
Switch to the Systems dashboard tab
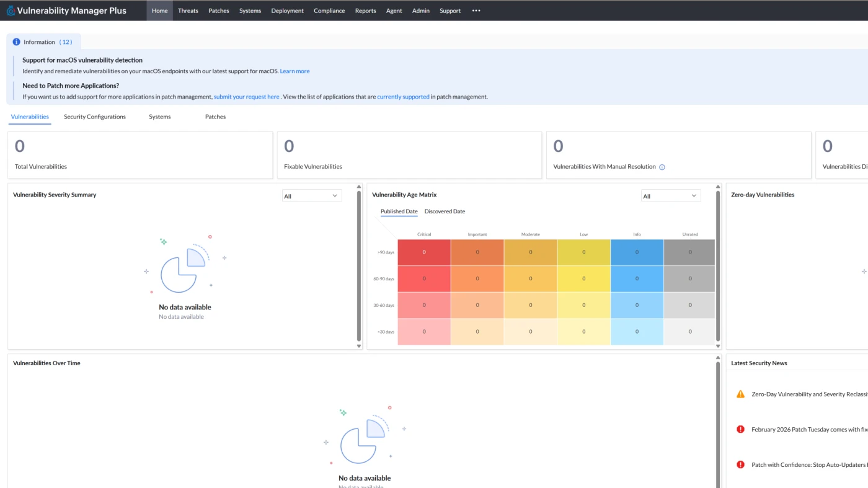pyautogui.click(x=160, y=117)
